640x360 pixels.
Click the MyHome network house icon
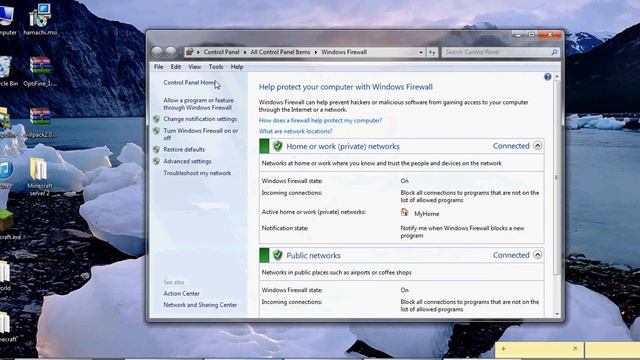click(x=404, y=212)
